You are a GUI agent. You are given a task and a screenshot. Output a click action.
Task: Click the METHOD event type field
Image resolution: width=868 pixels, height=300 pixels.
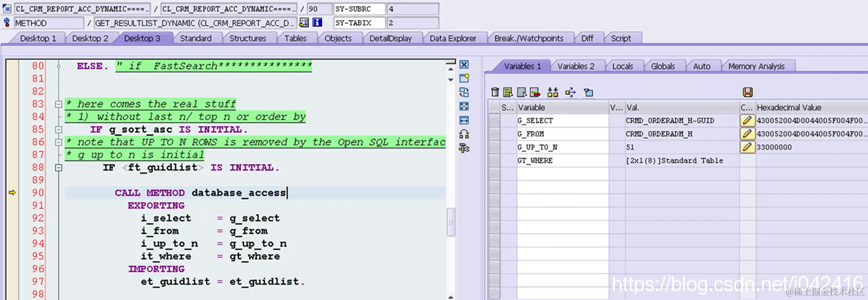click(48, 23)
